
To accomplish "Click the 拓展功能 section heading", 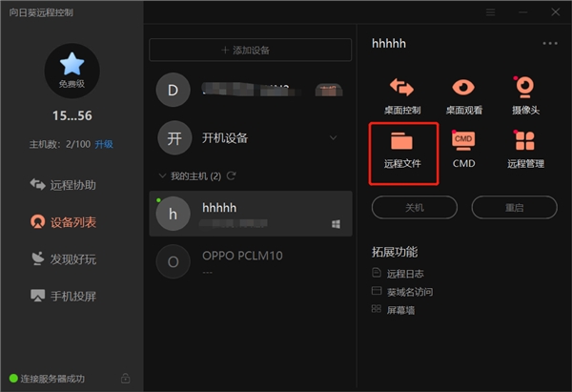I will (x=395, y=252).
